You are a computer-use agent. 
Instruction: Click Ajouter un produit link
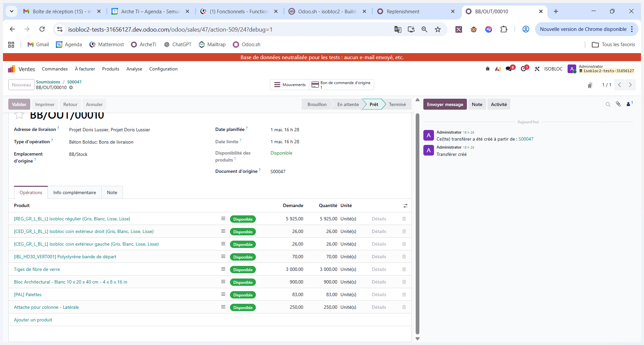(33, 320)
